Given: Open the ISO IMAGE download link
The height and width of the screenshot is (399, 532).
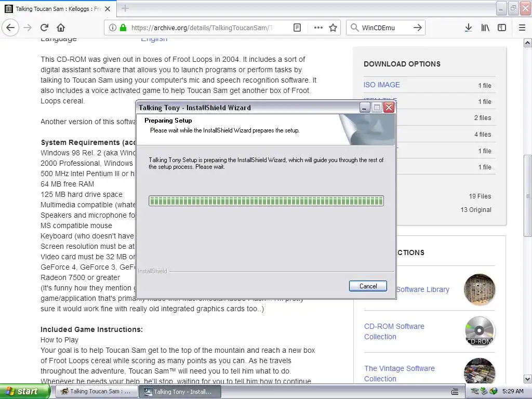Looking at the screenshot, I should [381, 85].
